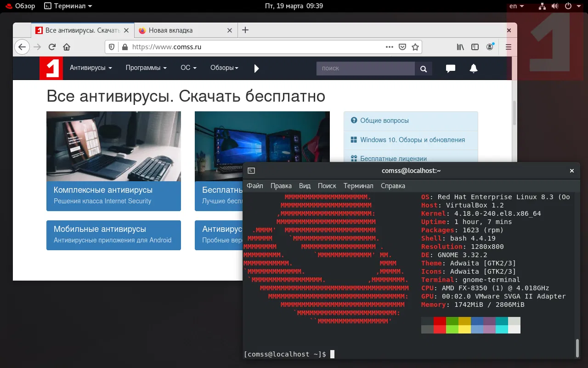Image resolution: width=588 pixels, height=368 pixels.
Task: Open the "Общие вопросы" link
Action: click(x=384, y=121)
